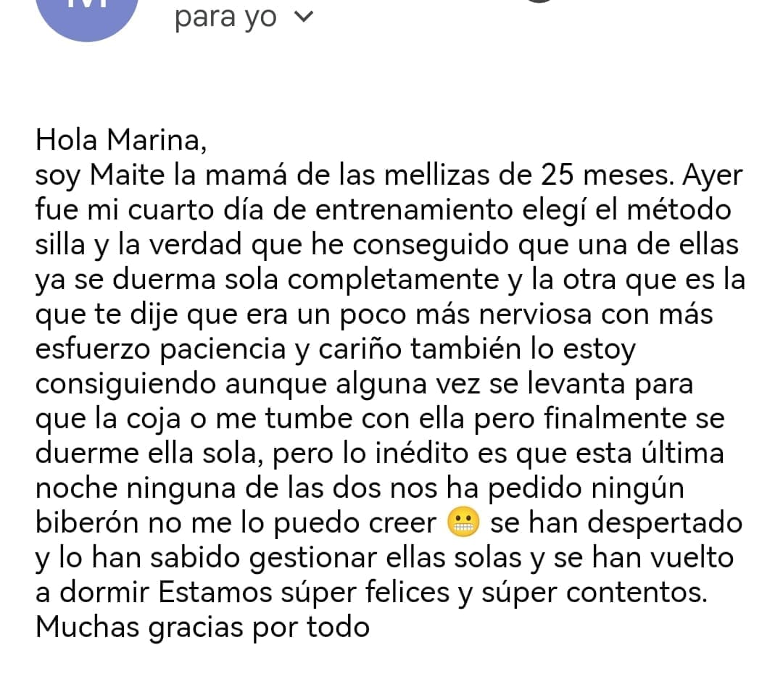Screen dimensions: 783x700
Task: Tap the 'para yo' recipient label
Action: [x=225, y=17]
